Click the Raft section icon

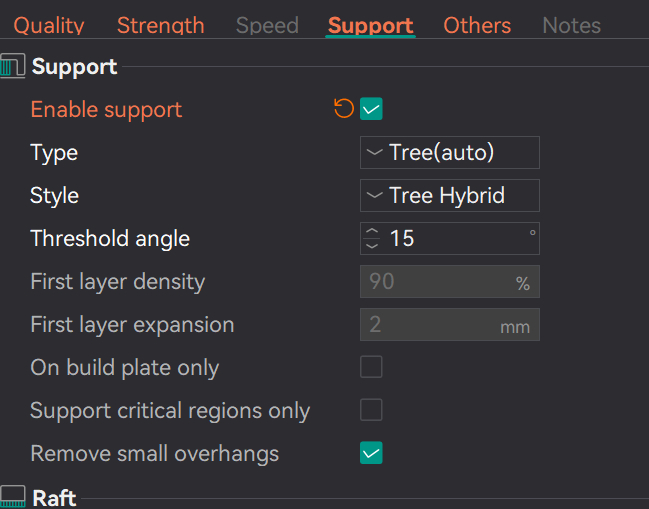(x=12, y=497)
